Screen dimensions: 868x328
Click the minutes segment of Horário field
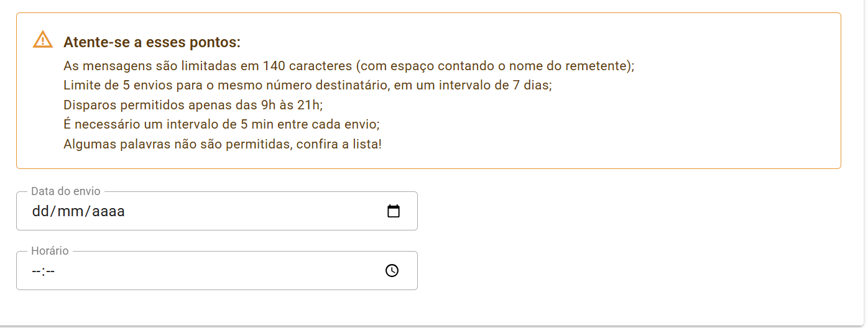(x=50, y=271)
